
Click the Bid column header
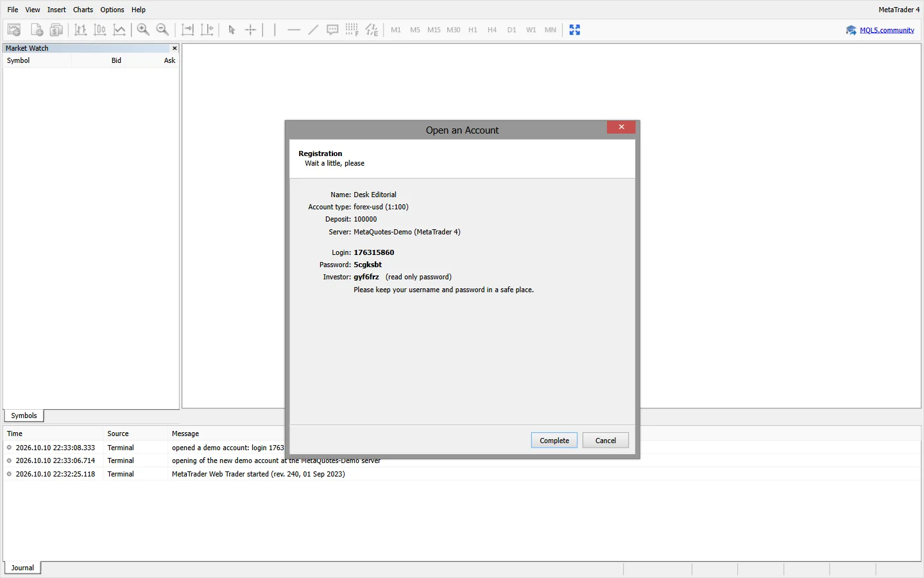116,60
